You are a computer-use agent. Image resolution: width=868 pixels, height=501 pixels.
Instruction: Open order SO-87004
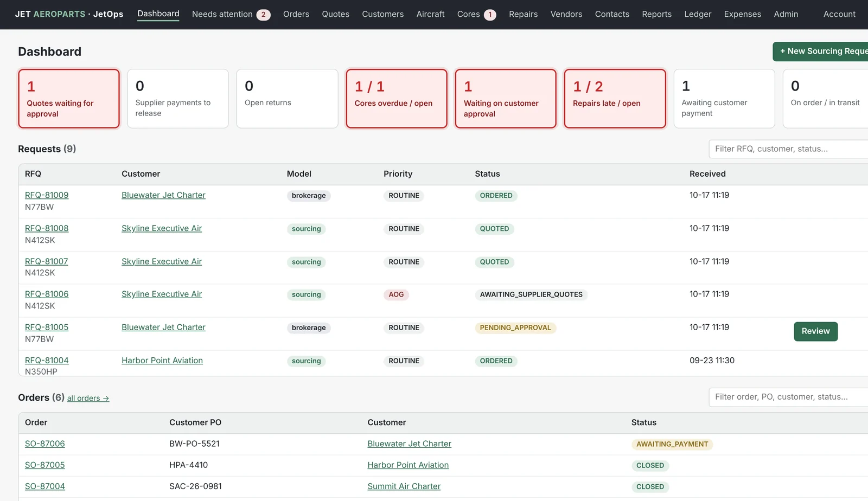45,486
